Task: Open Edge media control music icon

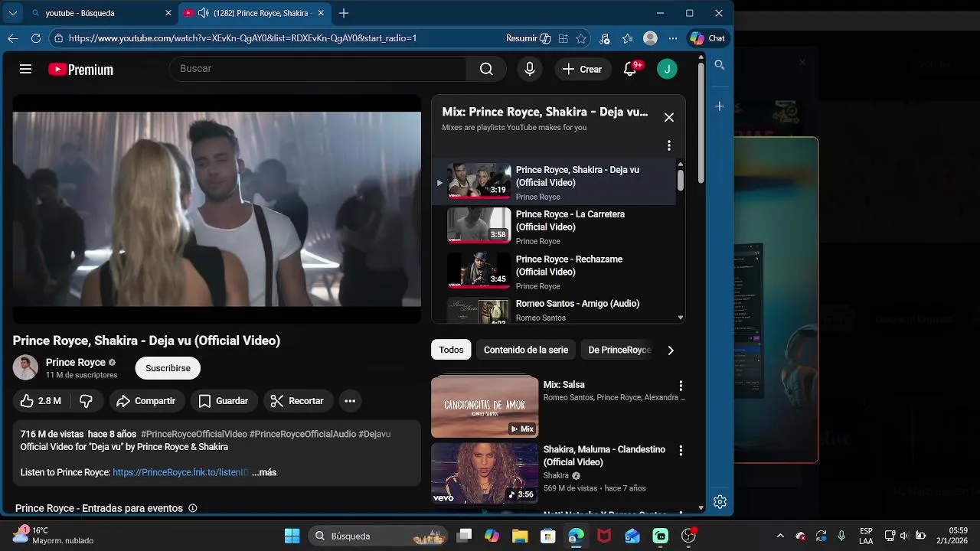Action: (605, 38)
